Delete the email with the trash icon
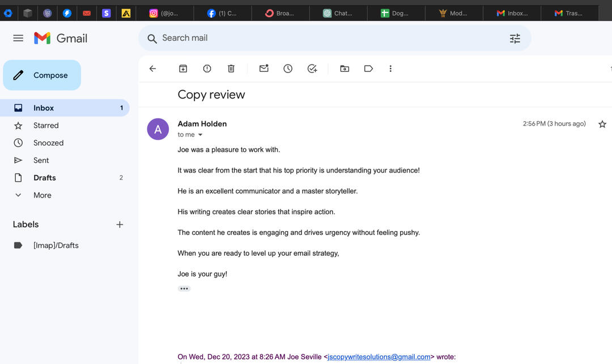 [x=231, y=68]
